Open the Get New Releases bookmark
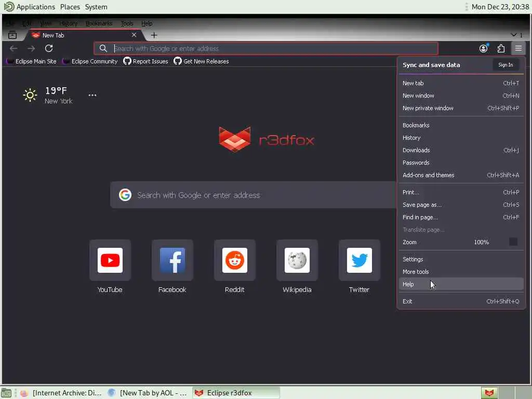This screenshot has width=532, height=399. coord(201,61)
